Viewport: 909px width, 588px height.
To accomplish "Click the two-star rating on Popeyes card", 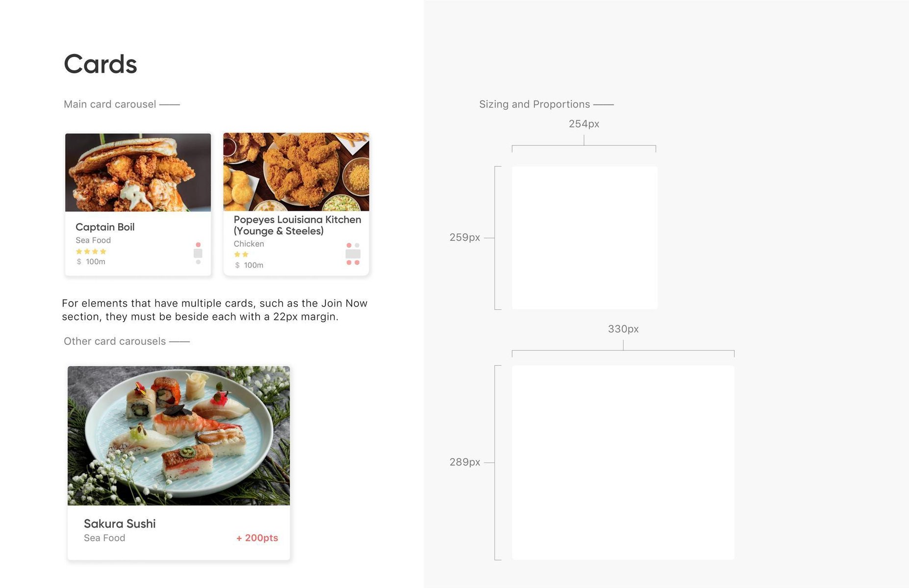I will (241, 255).
